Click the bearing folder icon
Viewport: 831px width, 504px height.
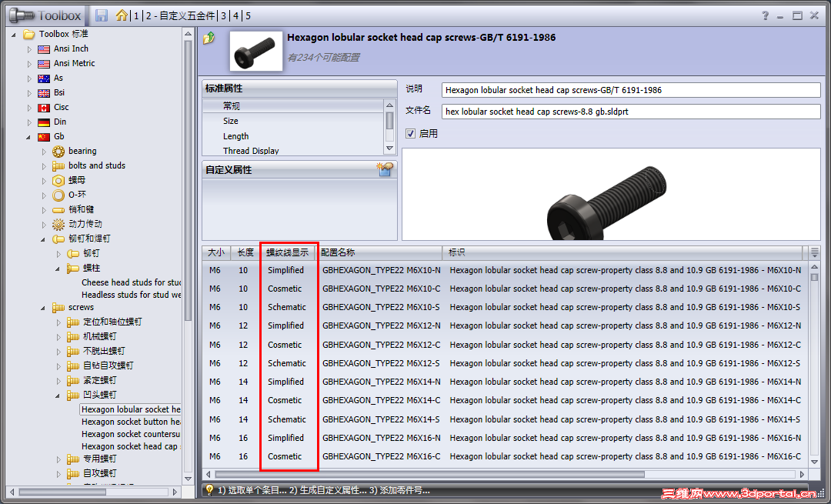58,152
